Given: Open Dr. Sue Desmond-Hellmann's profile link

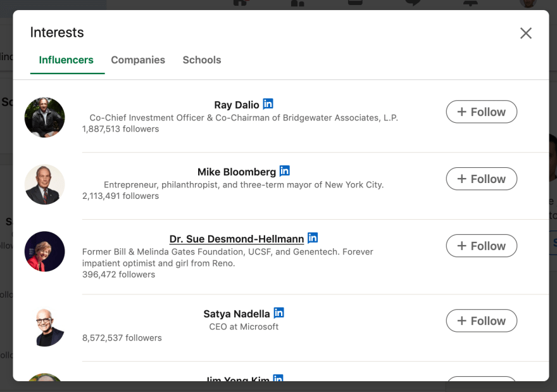Looking at the screenshot, I should (237, 239).
